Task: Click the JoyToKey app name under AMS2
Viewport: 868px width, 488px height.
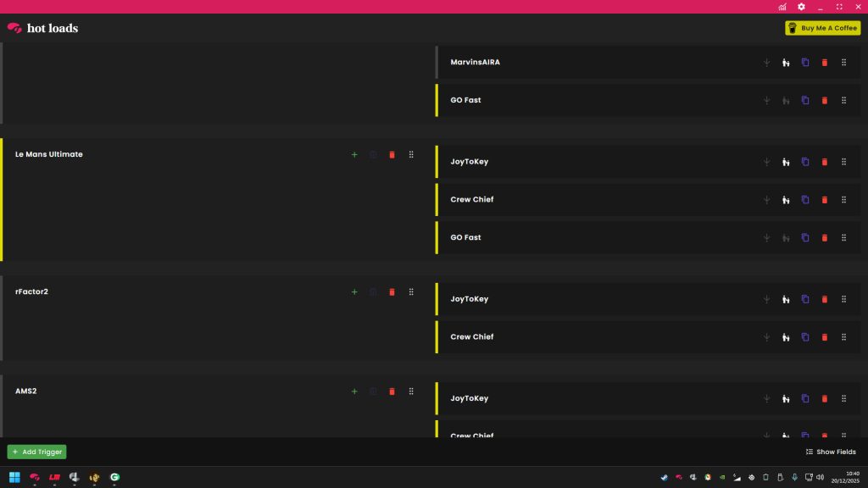Action: [469, 398]
